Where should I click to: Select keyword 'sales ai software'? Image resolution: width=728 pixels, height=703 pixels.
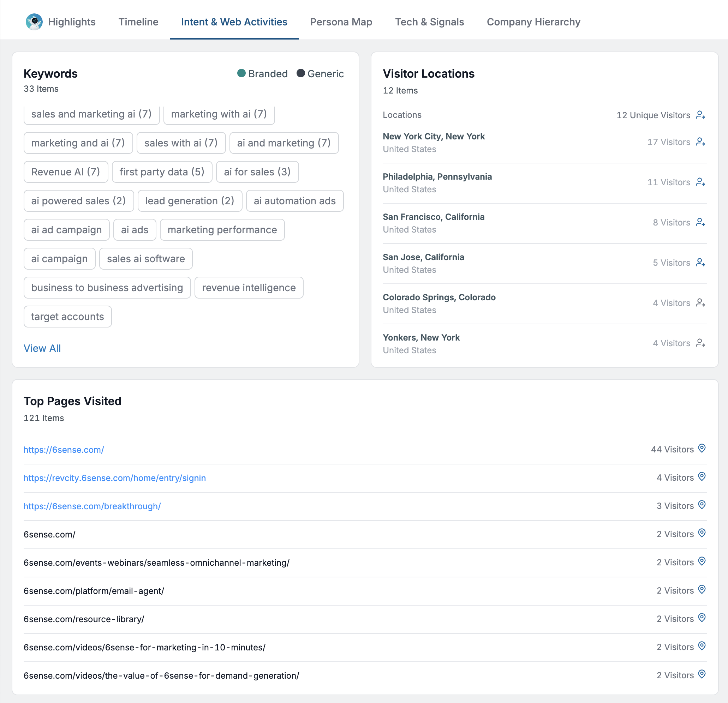145,259
